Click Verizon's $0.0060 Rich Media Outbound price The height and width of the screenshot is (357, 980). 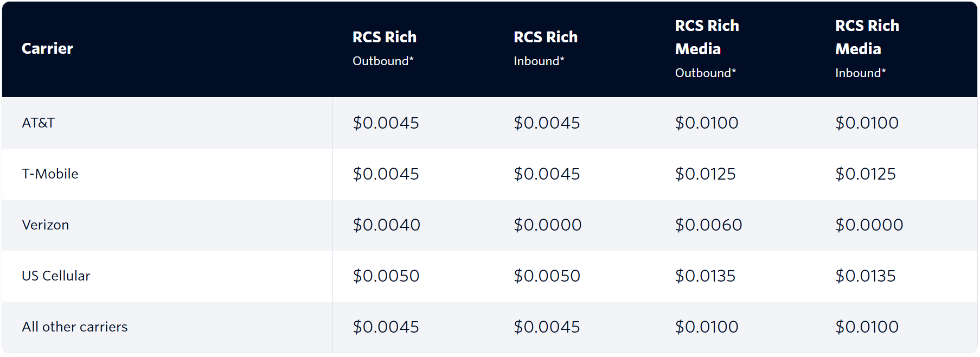[x=708, y=225]
